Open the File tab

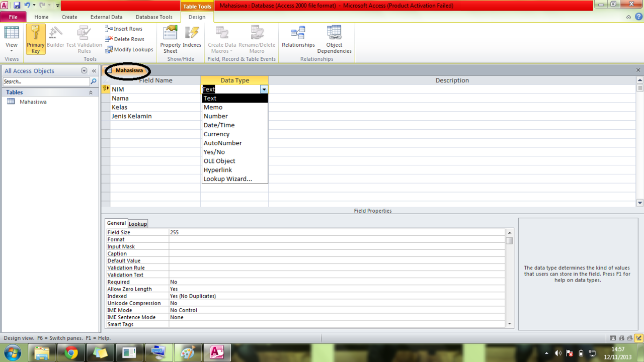13,17
